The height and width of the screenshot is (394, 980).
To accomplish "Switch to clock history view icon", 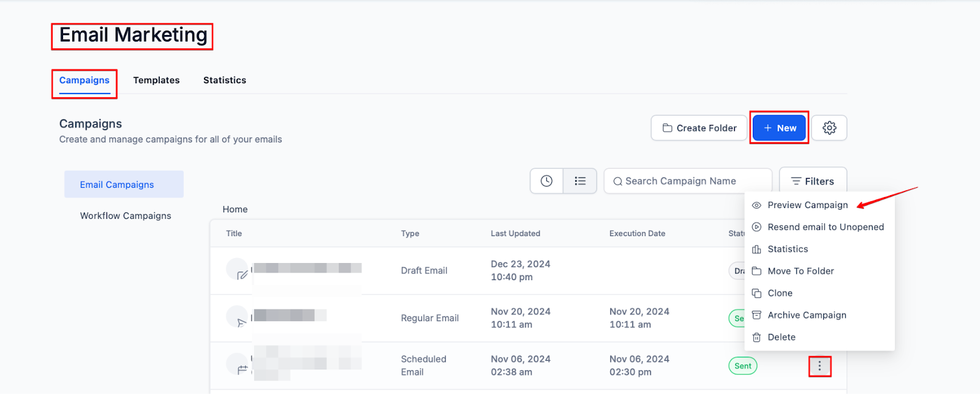I will pyautogui.click(x=546, y=181).
